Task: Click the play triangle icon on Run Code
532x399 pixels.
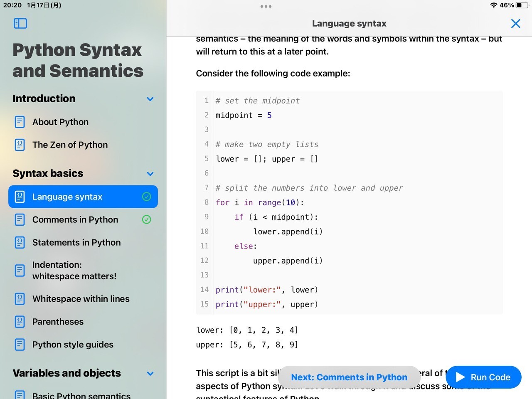Action: pos(460,377)
